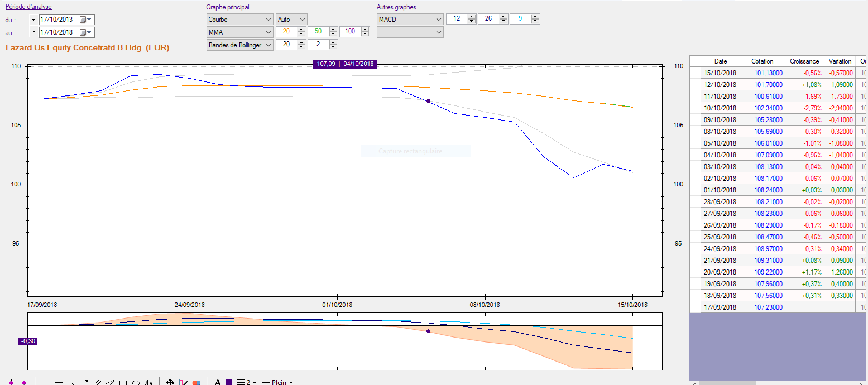
Task: Open calendar picker for the 'du' start date
Action: pos(83,20)
